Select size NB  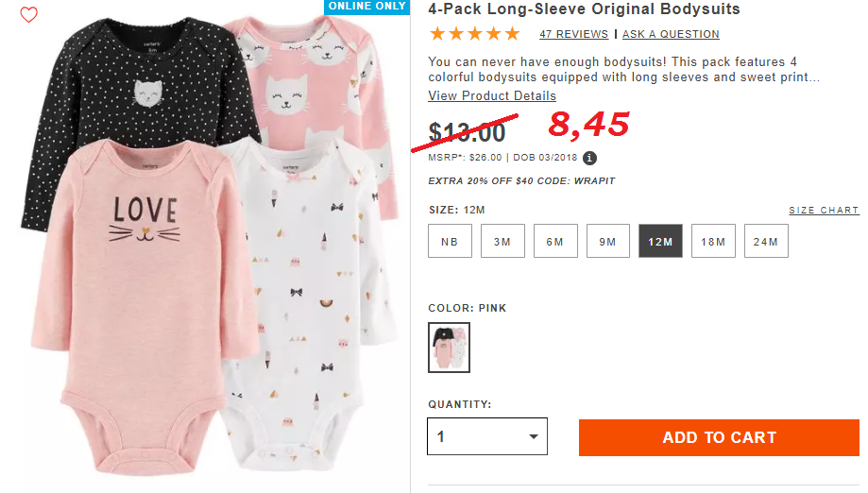450,241
